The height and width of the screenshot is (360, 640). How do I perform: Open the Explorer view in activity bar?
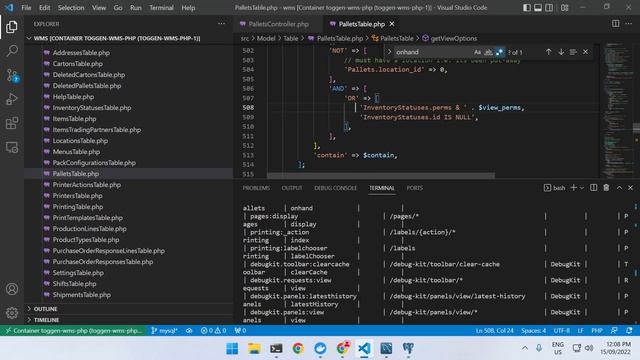point(12,27)
